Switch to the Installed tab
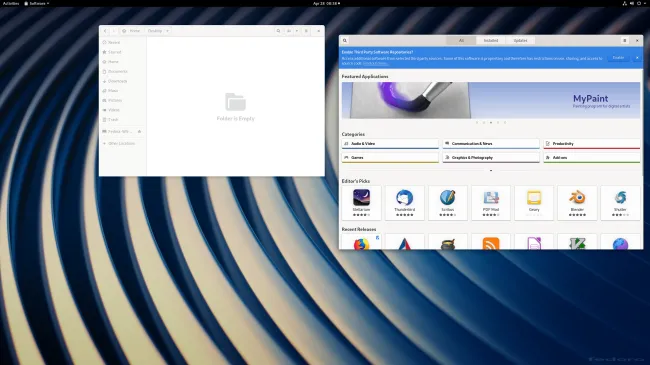Image resolution: width=650 pixels, height=365 pixels. 491,41
